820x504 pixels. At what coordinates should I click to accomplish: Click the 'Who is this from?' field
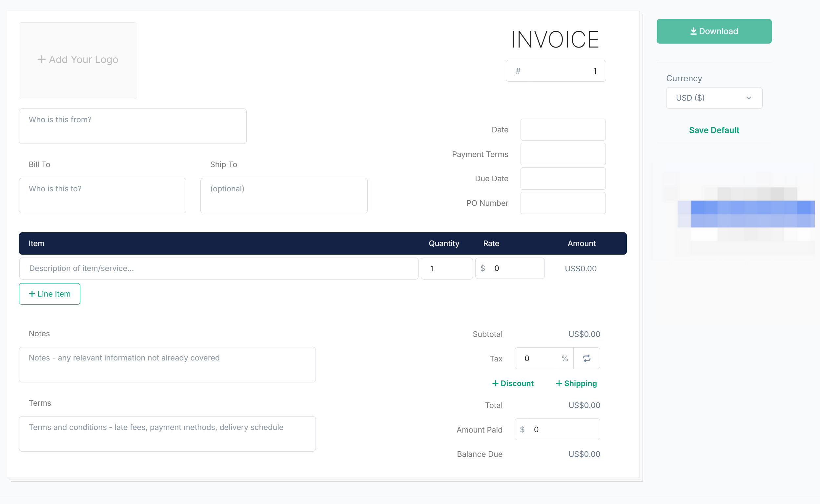(x=133, y=126)
